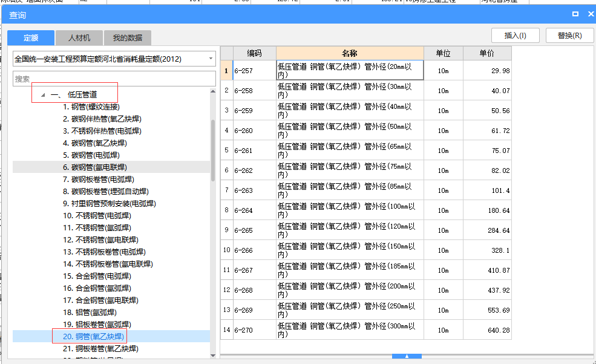Select 12. 不锈钢管(氩电联焊)
This screenshot has width=596, height=364.
[x=100, y=240]
